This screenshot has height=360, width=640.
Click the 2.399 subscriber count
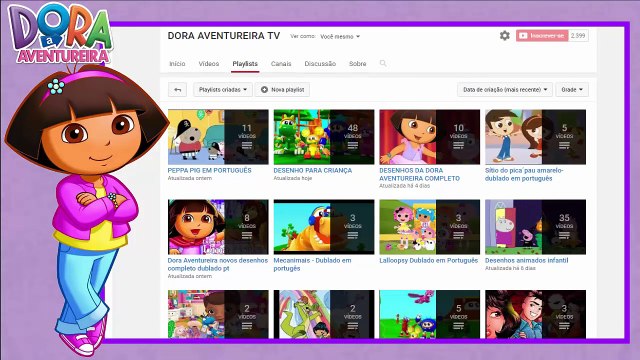(x=578, y=36)
